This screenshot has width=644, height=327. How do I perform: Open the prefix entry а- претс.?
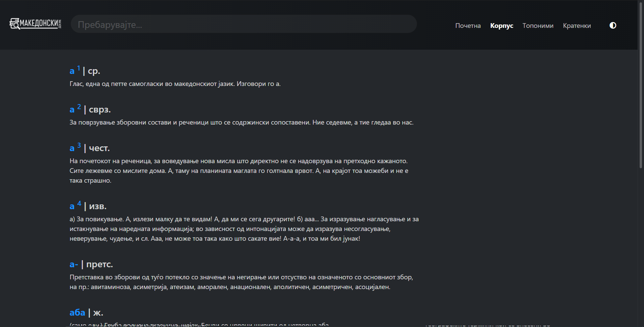[x=73, y=264]
